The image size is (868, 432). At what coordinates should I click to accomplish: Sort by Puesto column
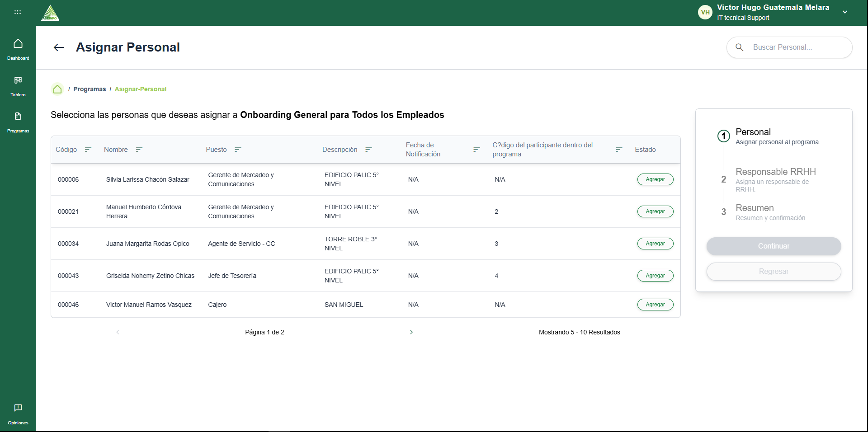pyautogui.click(x=238, y=150)
